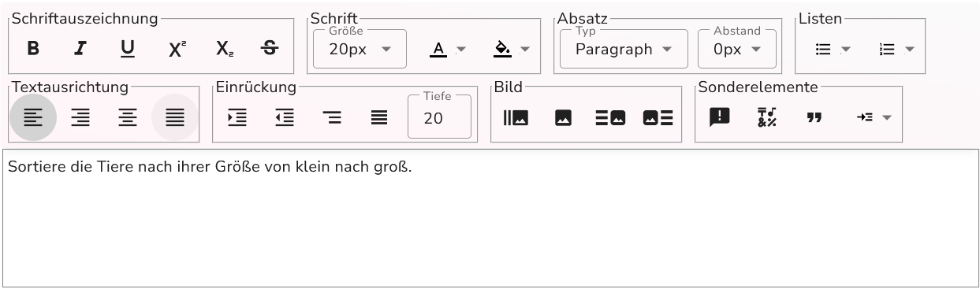Insert an exclamation info box element
This screenshot has height=289, width=980.
(x=719, y=117)
